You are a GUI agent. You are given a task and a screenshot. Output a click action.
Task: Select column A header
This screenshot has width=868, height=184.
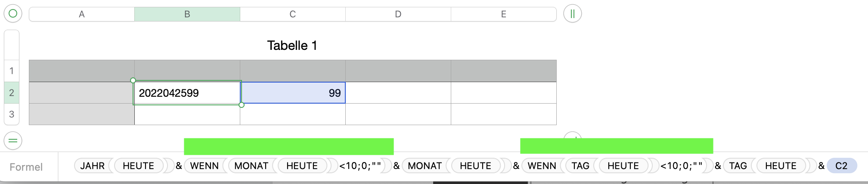(x=82, y=14)
